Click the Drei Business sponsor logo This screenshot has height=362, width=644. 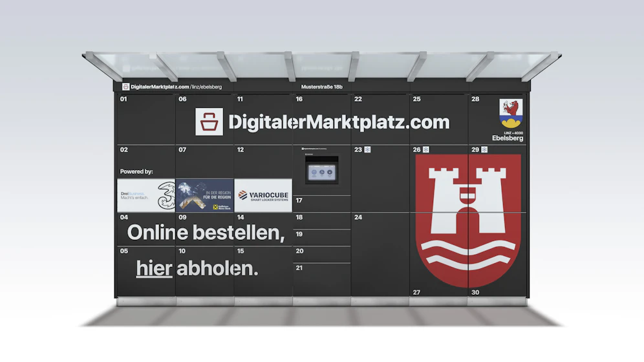click(x=146, y=195)
